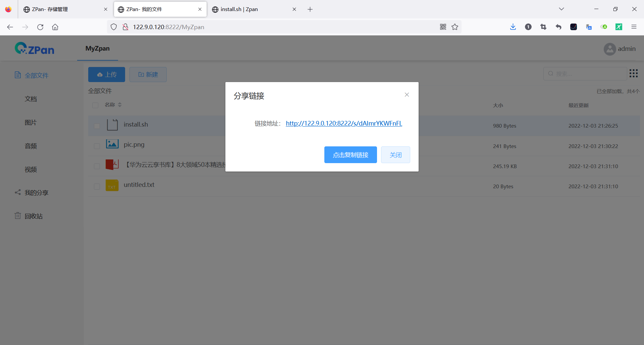
Task: Open the QR code icon in address bar
Action: coord(443,27)
